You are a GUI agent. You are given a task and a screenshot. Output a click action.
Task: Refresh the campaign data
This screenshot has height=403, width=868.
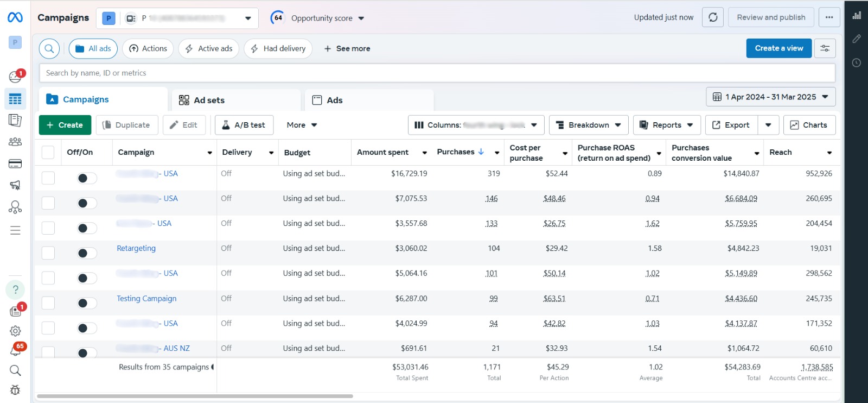713,17
